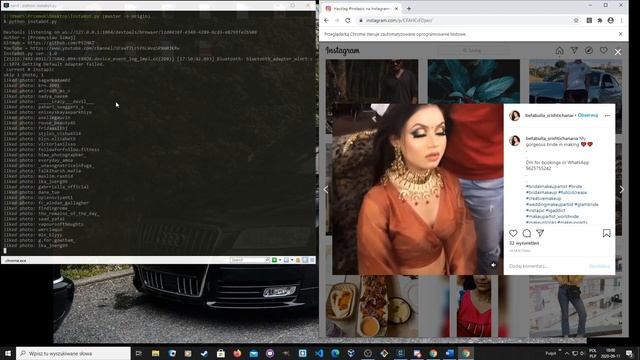Bookmark page with star icon

pyautogui.click(x=576, y=20)
